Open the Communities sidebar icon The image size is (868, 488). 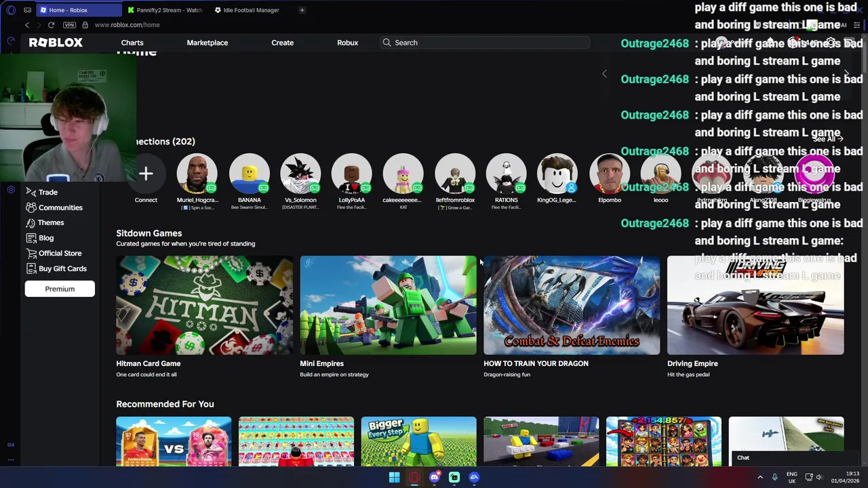coord(31,207)
